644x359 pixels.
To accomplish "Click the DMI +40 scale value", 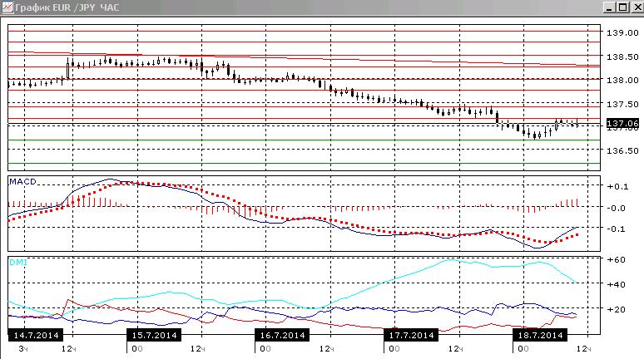I will point(617,284).
